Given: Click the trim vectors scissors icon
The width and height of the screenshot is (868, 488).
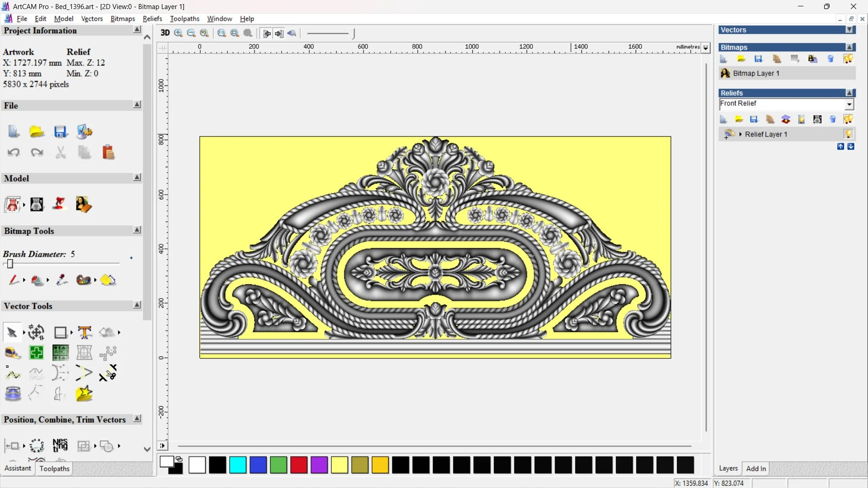Looking at the screenshot, I should point(108,373).
